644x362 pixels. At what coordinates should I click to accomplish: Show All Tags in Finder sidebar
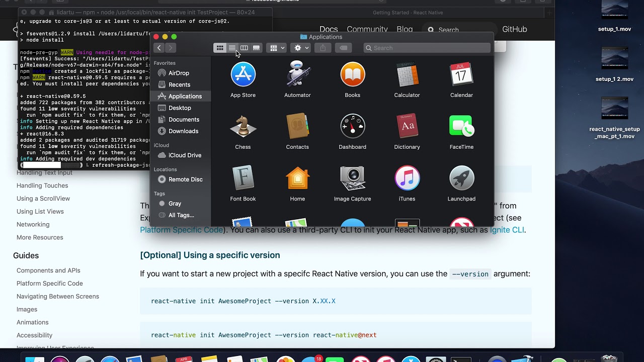(x=181, y=215)
